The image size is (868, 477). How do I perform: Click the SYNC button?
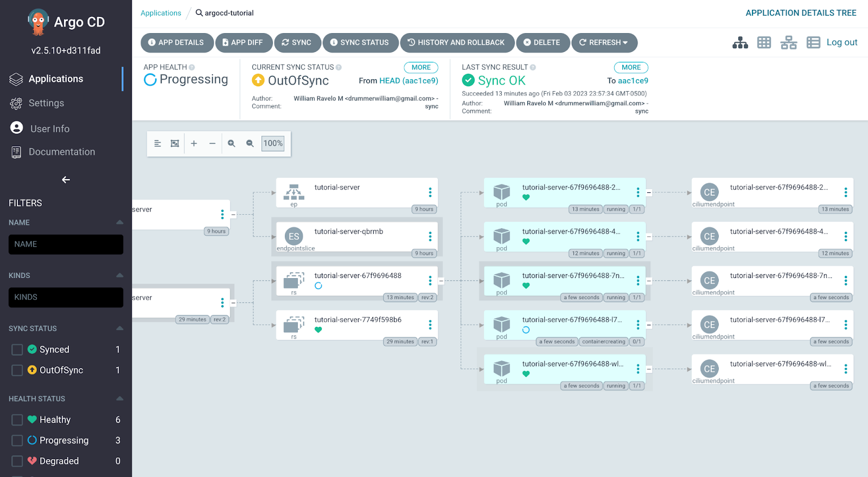297,43
